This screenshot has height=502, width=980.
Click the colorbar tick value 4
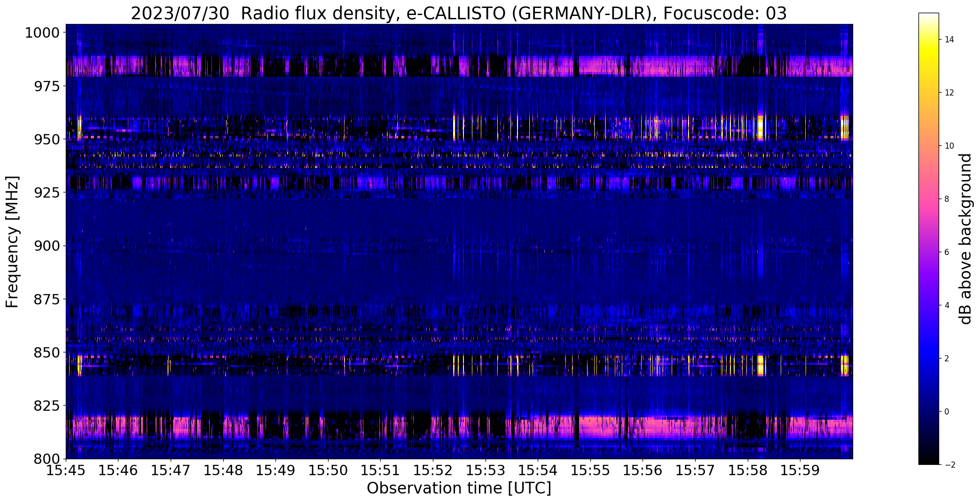pyautogui.click(x=947, y=305)
